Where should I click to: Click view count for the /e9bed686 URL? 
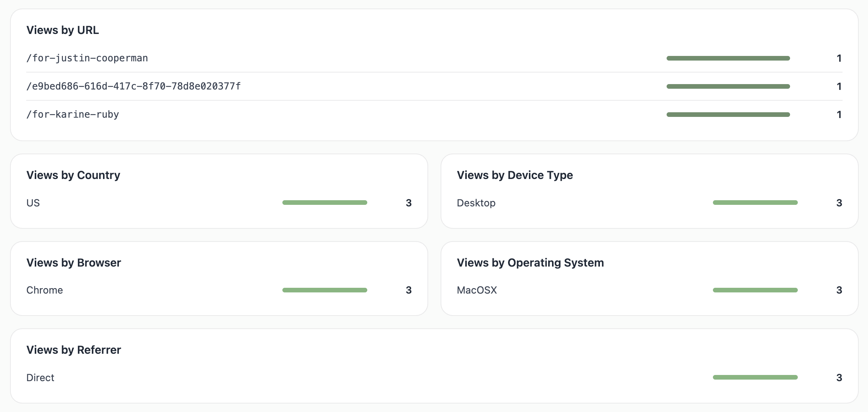coord(839,86)
